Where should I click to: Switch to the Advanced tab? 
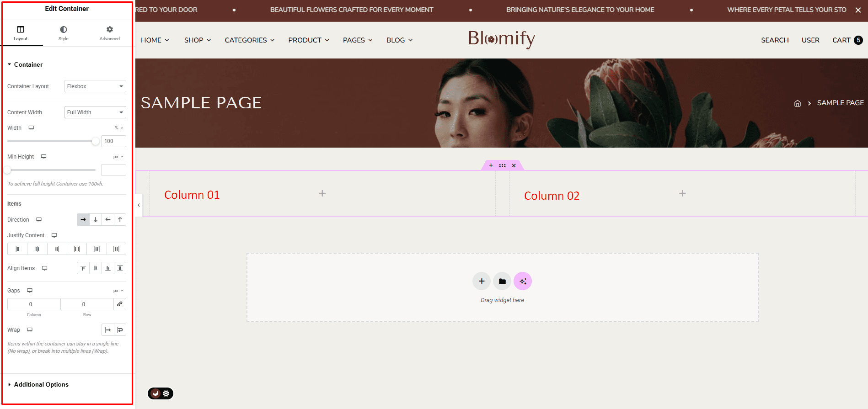[110, 33]
